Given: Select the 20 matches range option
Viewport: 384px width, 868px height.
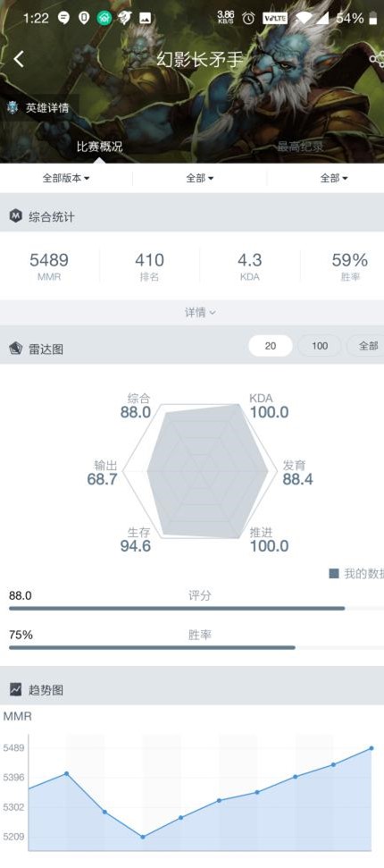Looking at the screenshot, I should [270, 346].
